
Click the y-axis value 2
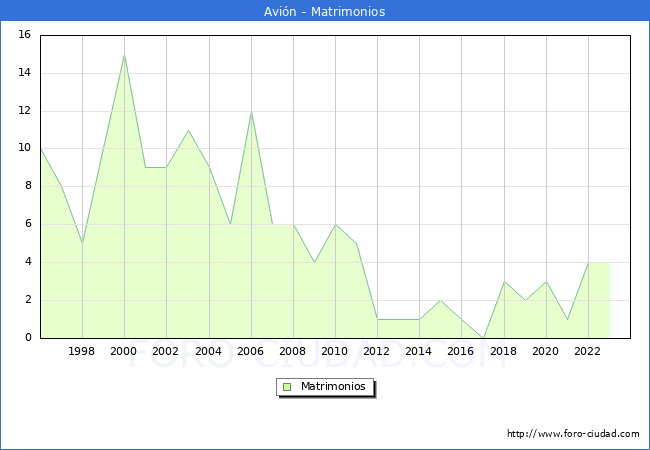coord(28,300)
